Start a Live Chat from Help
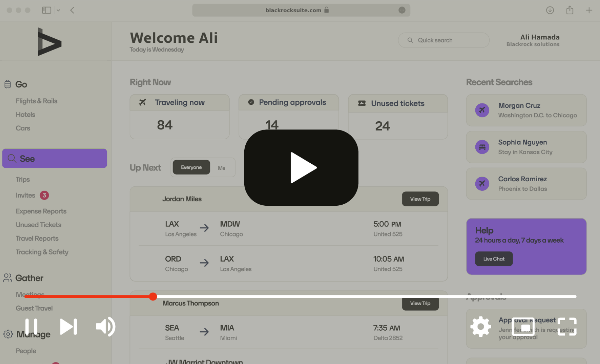The width and height of the screenshot is (600, 364). (x=494, y=259)
